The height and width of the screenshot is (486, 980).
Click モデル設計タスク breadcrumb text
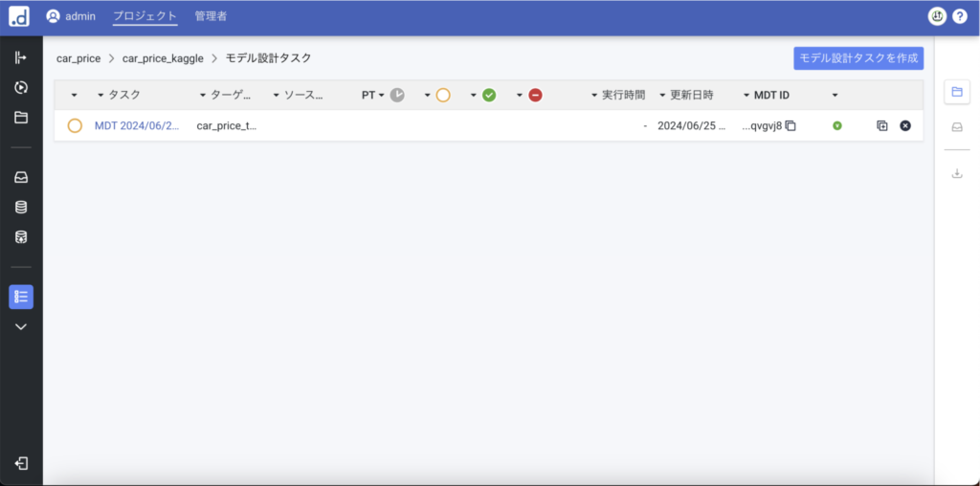[268, 58]
